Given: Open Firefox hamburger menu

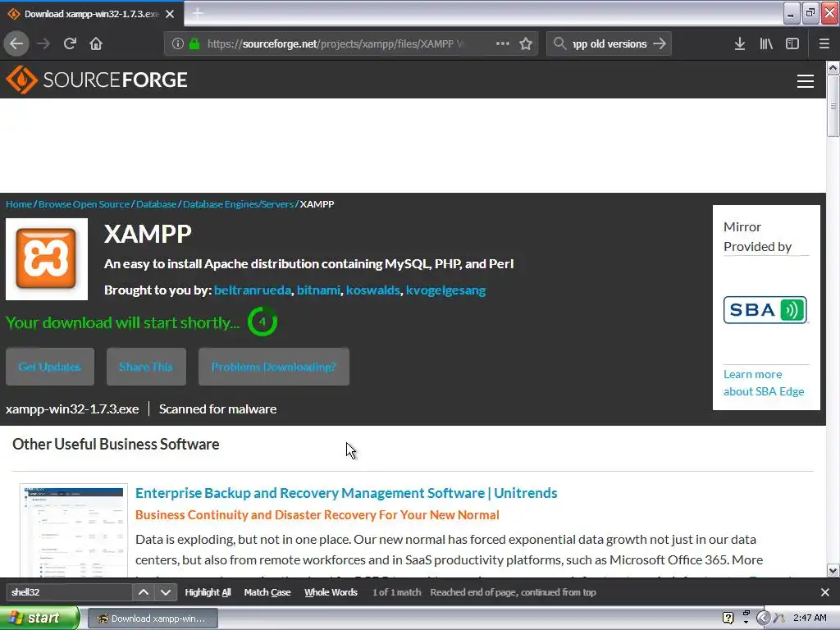Looking at the screenshot, I should pos(824,43).
